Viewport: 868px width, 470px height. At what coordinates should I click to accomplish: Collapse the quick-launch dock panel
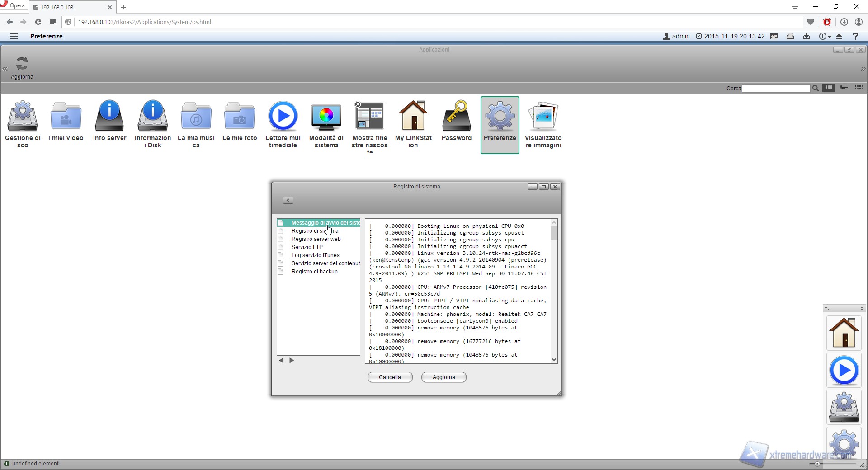[862, 308]
